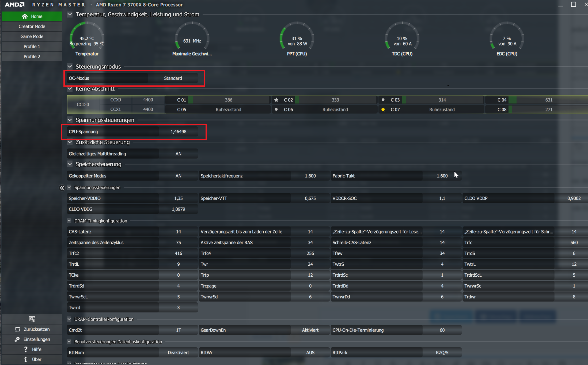Viewport: 588px width, 365px height.
Task: Select Profile 2 in sidebar
Action: 32,57
